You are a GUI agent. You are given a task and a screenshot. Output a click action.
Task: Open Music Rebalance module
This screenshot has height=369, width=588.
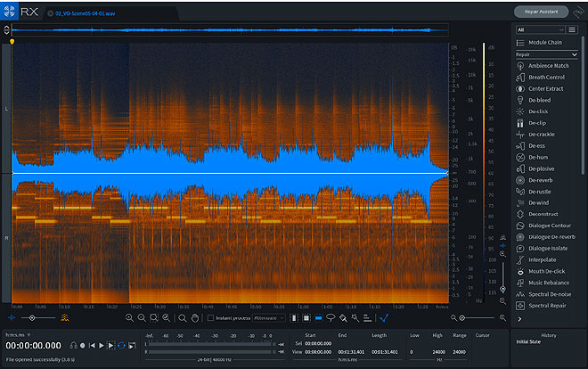543,283
